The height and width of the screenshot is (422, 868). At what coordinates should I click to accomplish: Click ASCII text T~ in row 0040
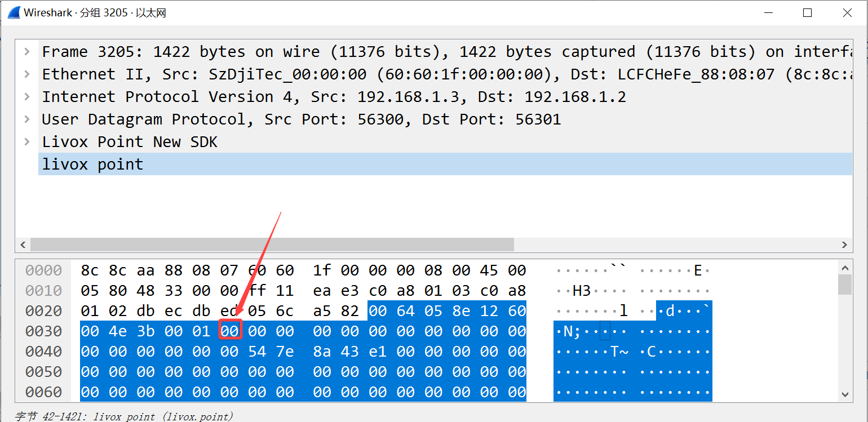coord(619,352)
